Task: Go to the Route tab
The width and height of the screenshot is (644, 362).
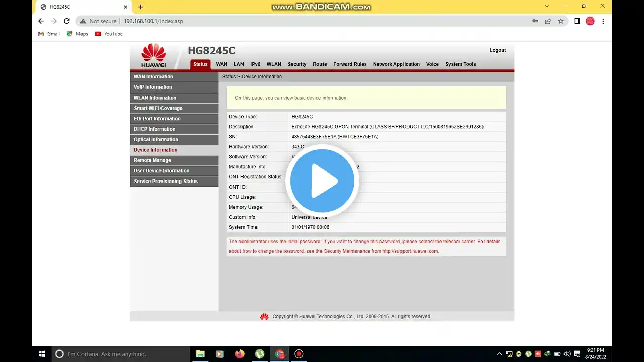Action: [320, 64]
